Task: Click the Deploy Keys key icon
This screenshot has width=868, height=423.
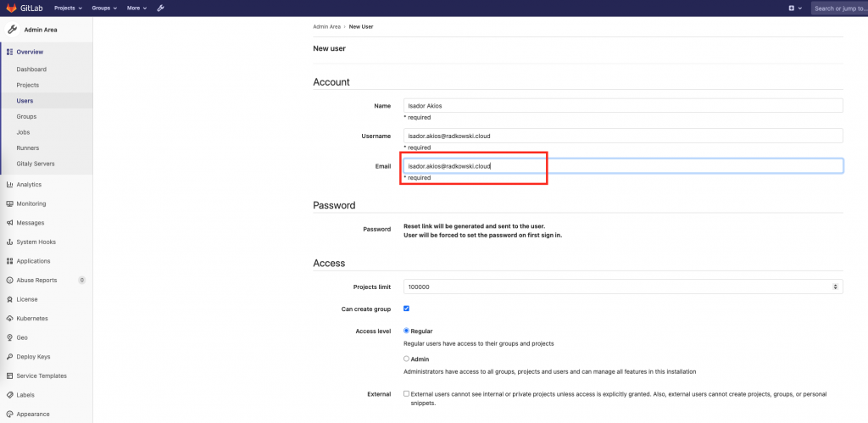Action: [9, 357]
